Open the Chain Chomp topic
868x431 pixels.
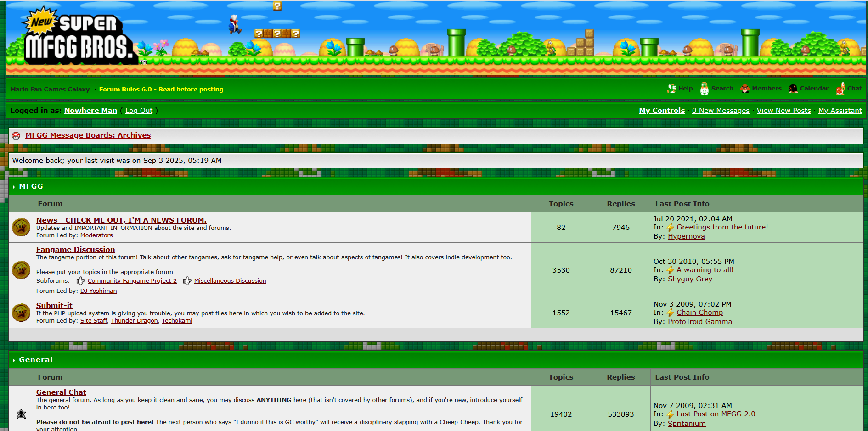(x=699, y=313)
